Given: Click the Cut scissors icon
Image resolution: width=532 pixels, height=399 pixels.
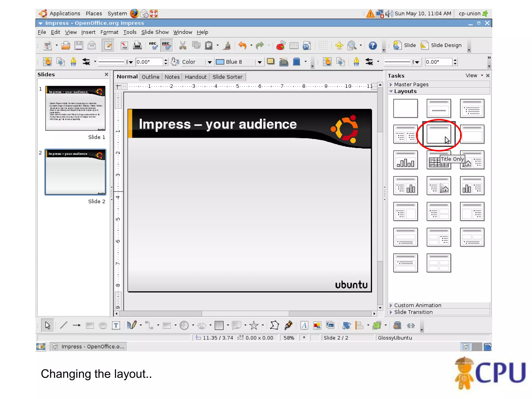Looking at the screenshot, I should point(183,46).
